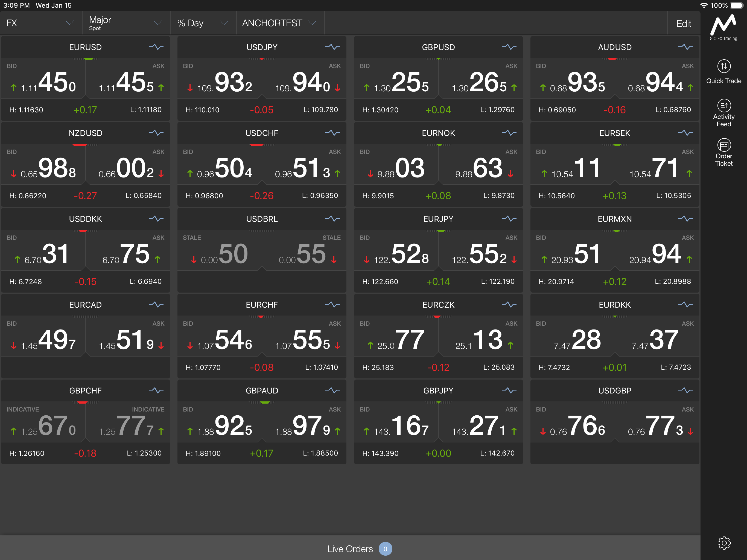Open the EURMXN chart icon
This screenshot has width=747, height=560.
coord(685,218)
